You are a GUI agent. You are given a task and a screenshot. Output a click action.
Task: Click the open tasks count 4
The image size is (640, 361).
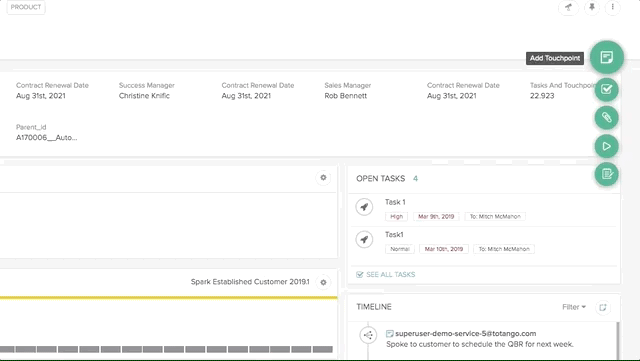click(415, 178)
